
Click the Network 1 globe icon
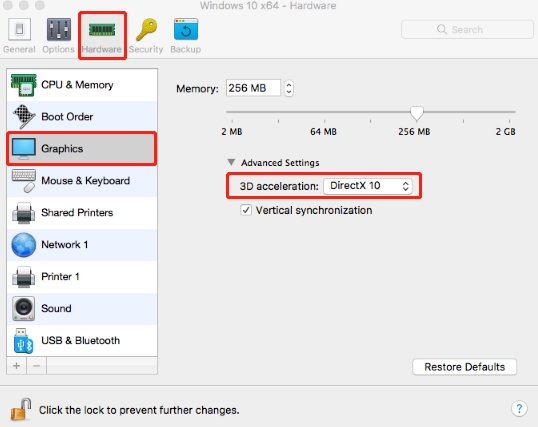coord(23,245)
